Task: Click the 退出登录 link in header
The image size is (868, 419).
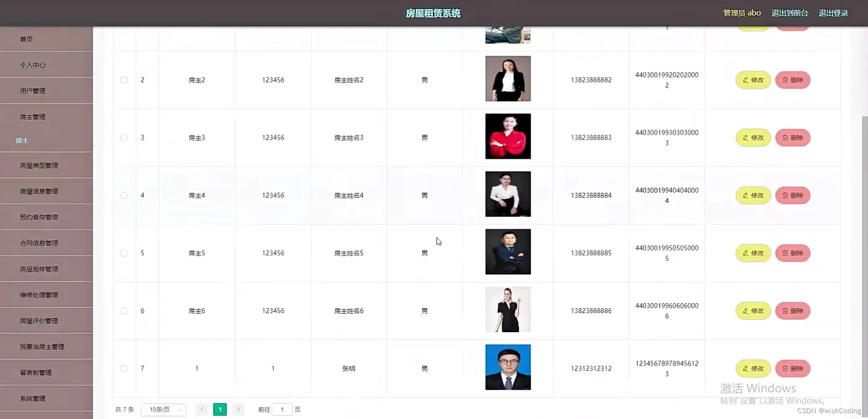Action: (833, 13)
